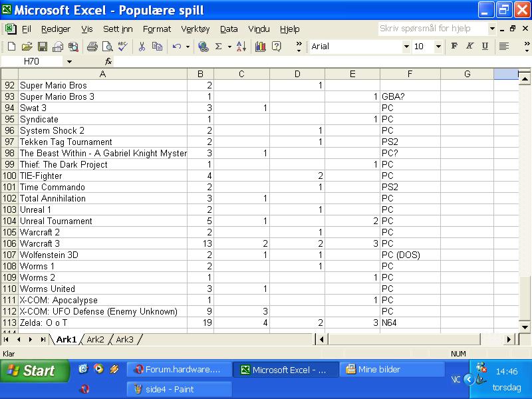Toggle Italic formatting (K button)

(469, 46)
